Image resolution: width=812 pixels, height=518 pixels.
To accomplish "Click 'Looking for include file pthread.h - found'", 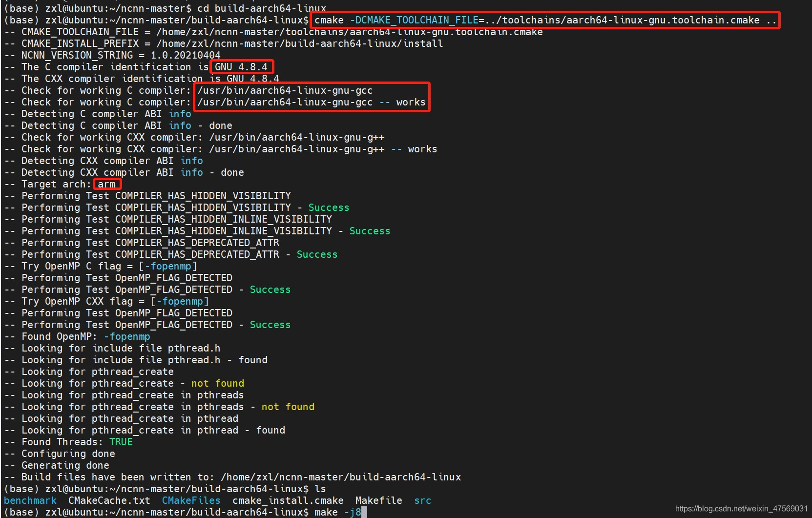I will 136,360.
